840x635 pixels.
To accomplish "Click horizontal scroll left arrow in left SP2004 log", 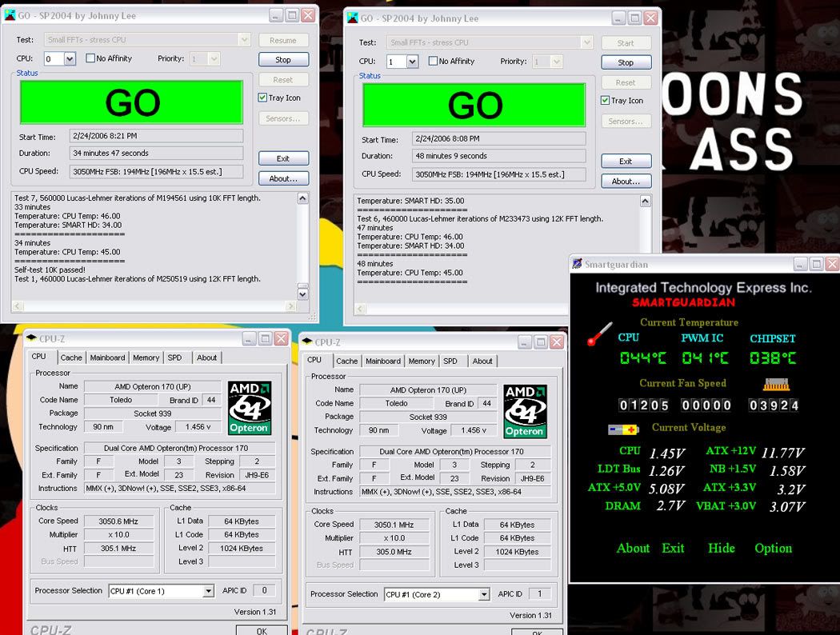I will tap(17, 306).
